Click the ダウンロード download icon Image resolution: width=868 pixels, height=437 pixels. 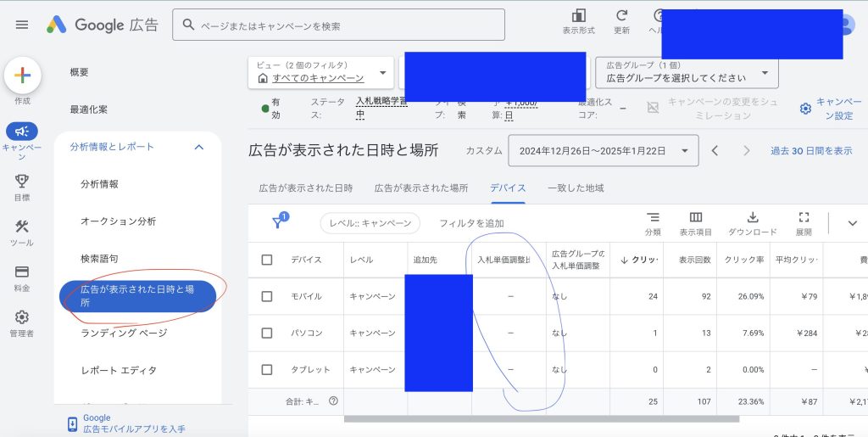(x=752, y=218)
